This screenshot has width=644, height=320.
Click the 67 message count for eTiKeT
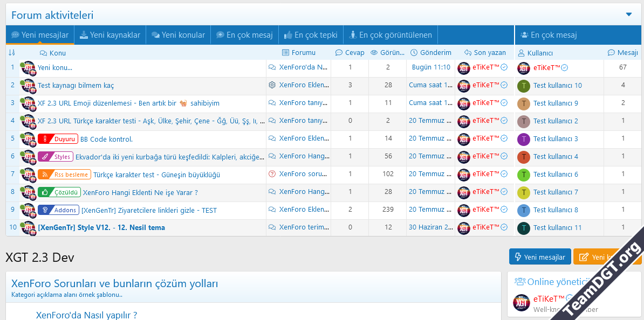tap(623, 67)
